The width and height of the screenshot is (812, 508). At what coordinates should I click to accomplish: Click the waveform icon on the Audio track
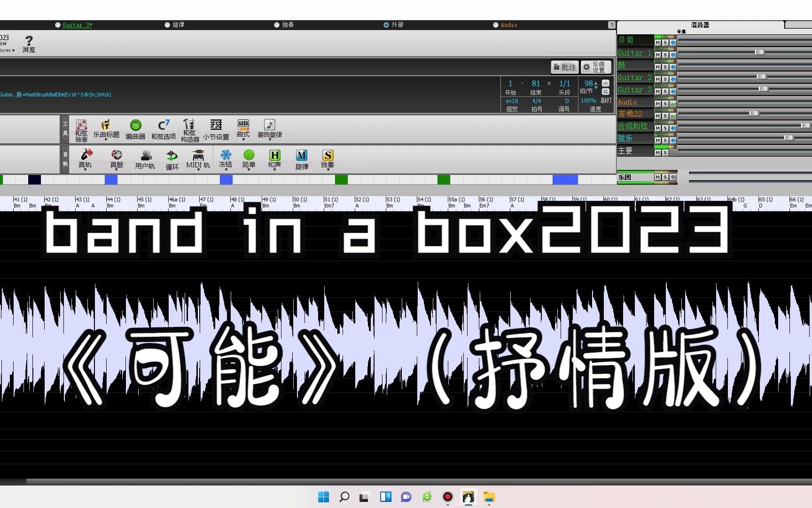click(673, 103)
